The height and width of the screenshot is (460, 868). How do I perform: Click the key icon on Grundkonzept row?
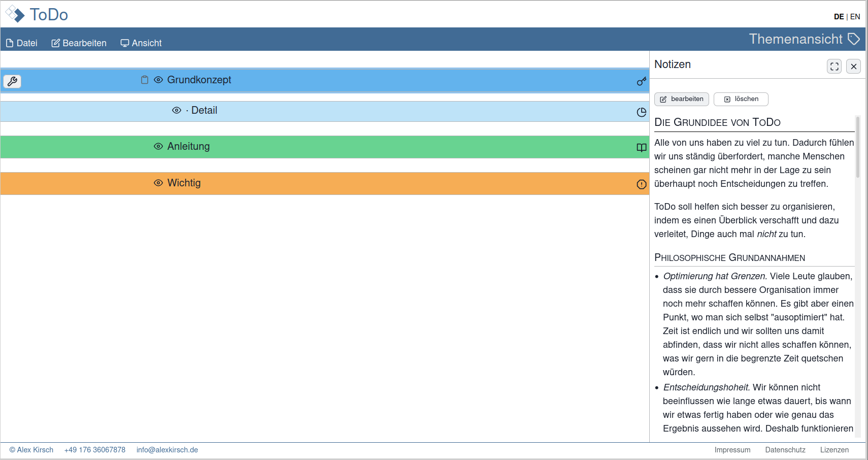pos(642,81)
